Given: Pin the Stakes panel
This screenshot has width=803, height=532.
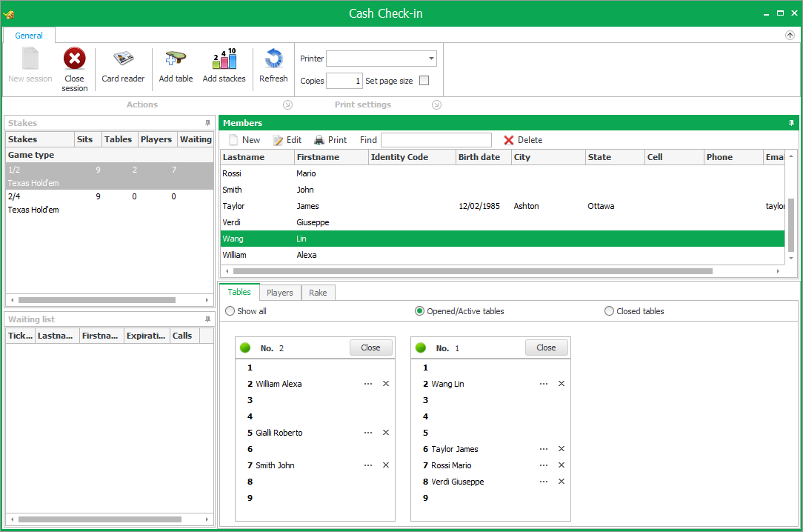Looking at the screenshot, I should (x=207, y=123).
